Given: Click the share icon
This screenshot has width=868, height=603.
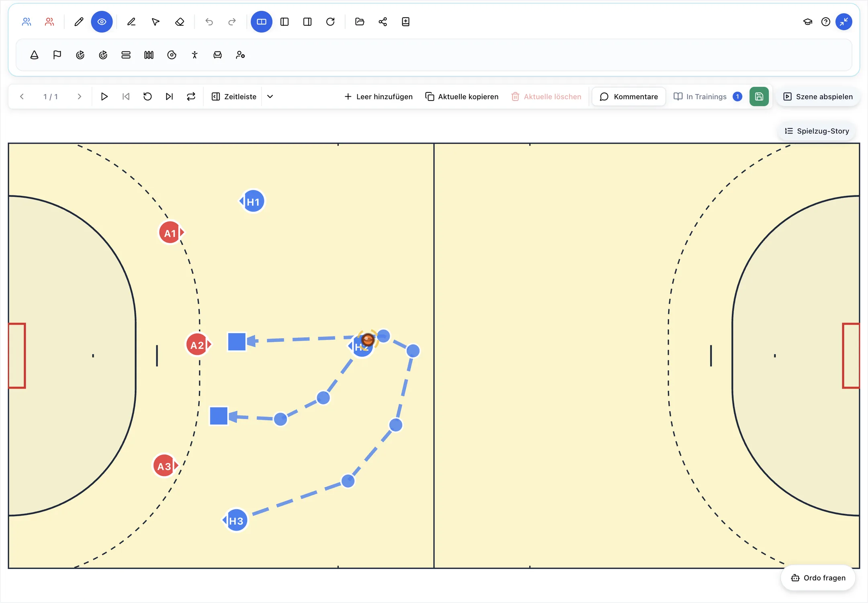Looking at the screenshot, I should pos(383,22).
